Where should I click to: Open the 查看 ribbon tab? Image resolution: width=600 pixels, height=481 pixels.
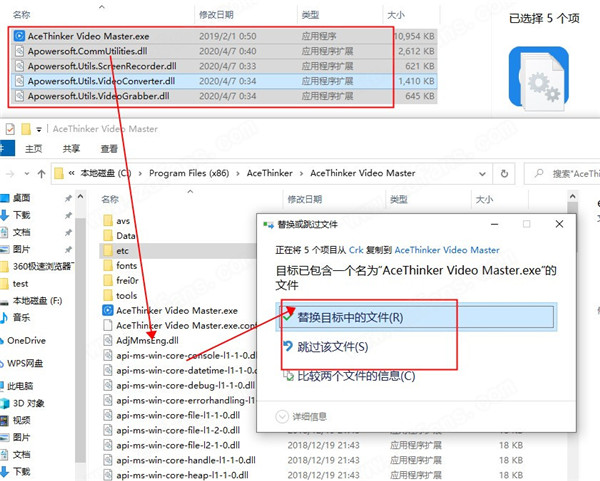tap(109, 148)
